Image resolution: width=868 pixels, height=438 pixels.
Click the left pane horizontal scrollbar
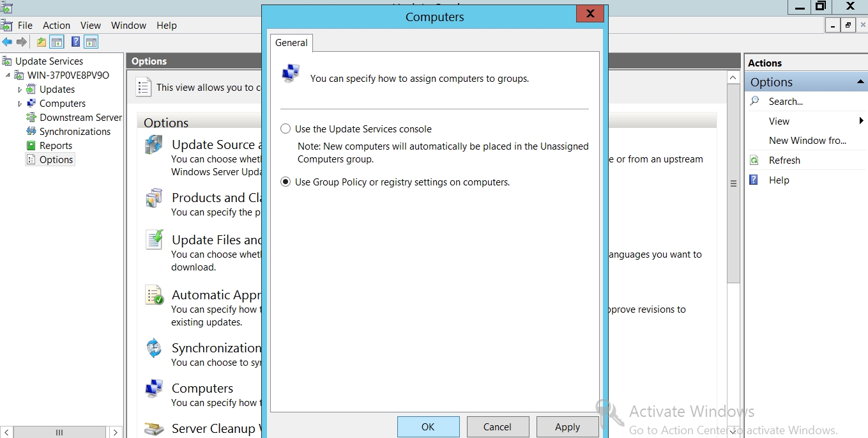59,433
